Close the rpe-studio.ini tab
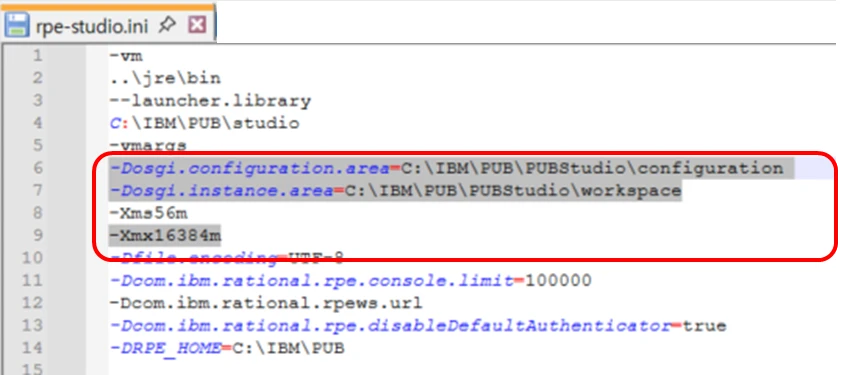 click(x=197, y=24)
